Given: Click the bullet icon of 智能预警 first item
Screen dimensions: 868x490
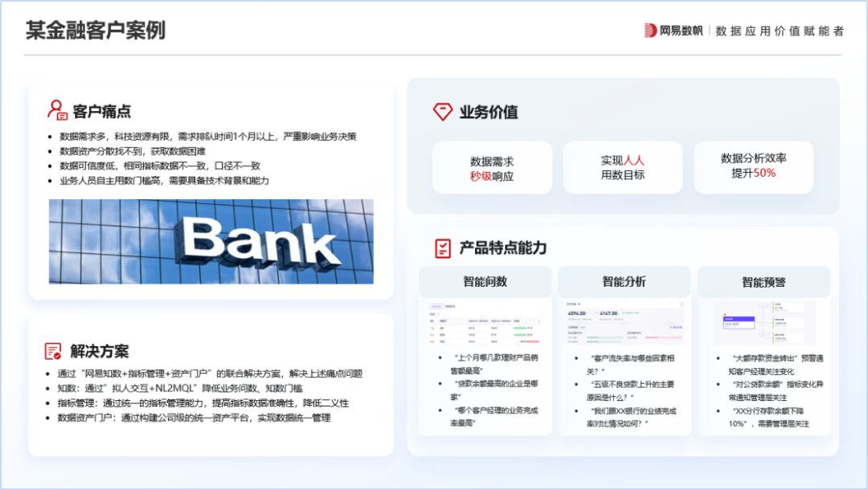Looking at the screenshot, I should 718,358.
